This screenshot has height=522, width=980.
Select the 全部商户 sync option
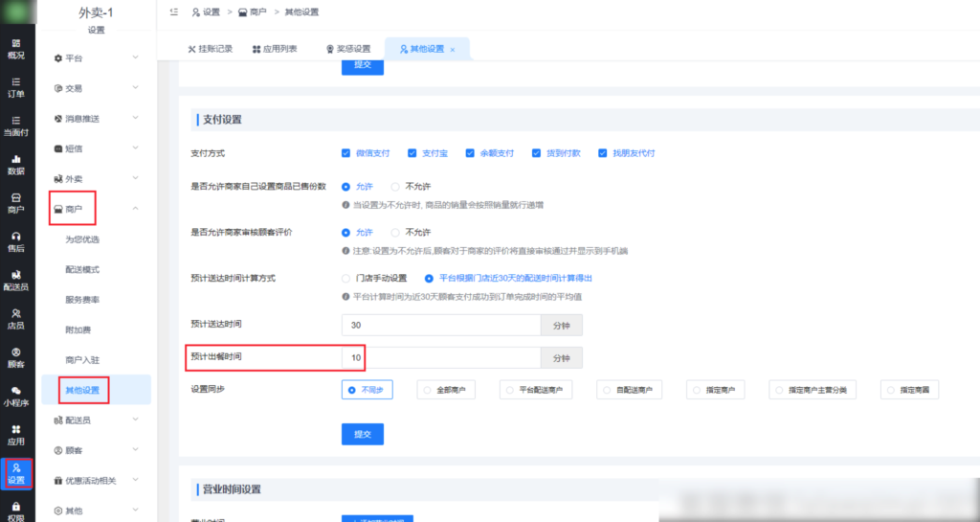point(446,390)
